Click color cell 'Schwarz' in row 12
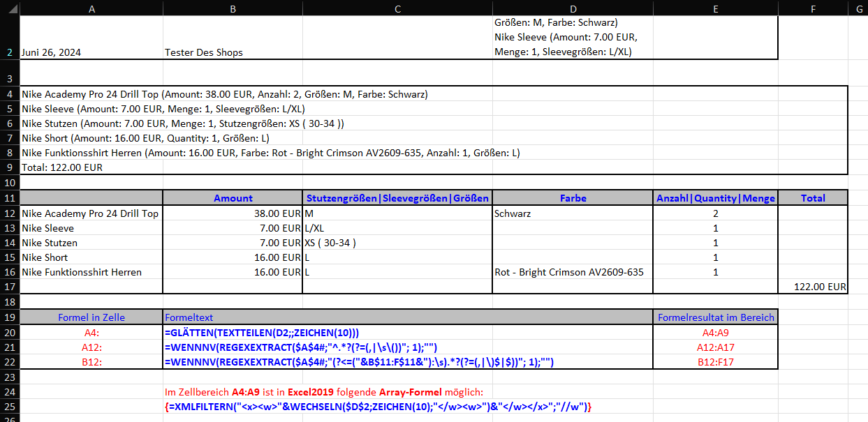 (573, 213)
